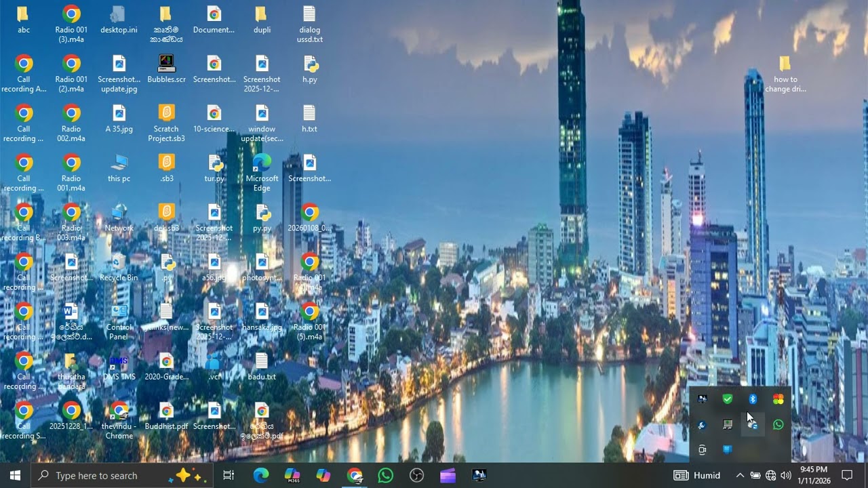
Task: Open the clock showing 9:45 PM
Action: point(814,475)
